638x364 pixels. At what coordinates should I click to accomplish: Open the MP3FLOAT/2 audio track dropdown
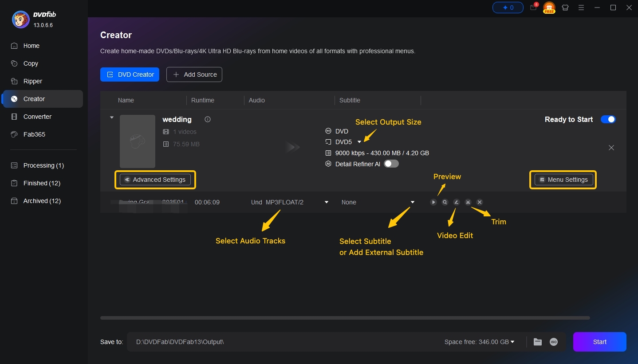[327, 202]
